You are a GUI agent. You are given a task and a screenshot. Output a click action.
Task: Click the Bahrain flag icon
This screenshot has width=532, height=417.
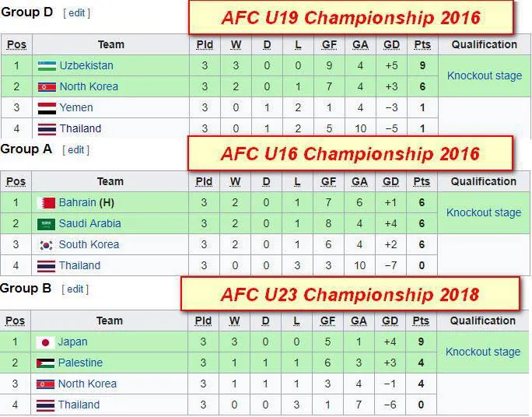click(x=46, y=203)
